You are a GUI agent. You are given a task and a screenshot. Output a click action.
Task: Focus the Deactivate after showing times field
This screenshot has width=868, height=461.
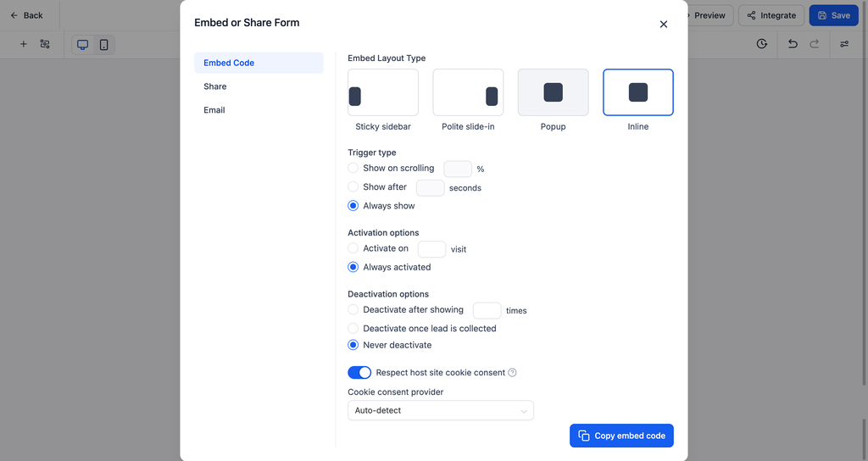tap(487, 310)
